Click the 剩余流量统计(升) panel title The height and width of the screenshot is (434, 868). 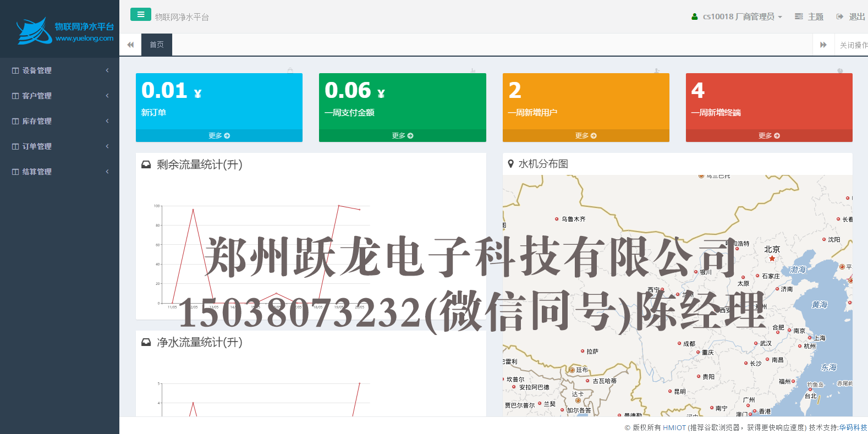point(200,164)
